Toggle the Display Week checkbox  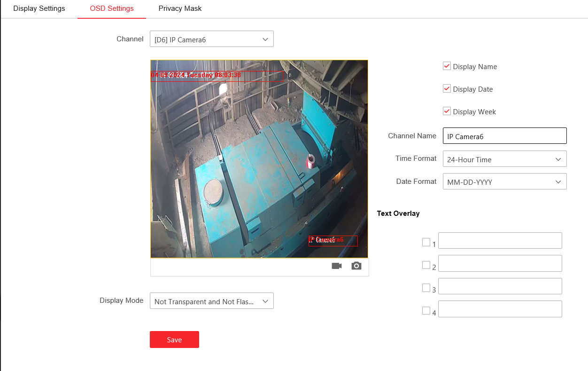pyautogui.click(x=447, y=111)
